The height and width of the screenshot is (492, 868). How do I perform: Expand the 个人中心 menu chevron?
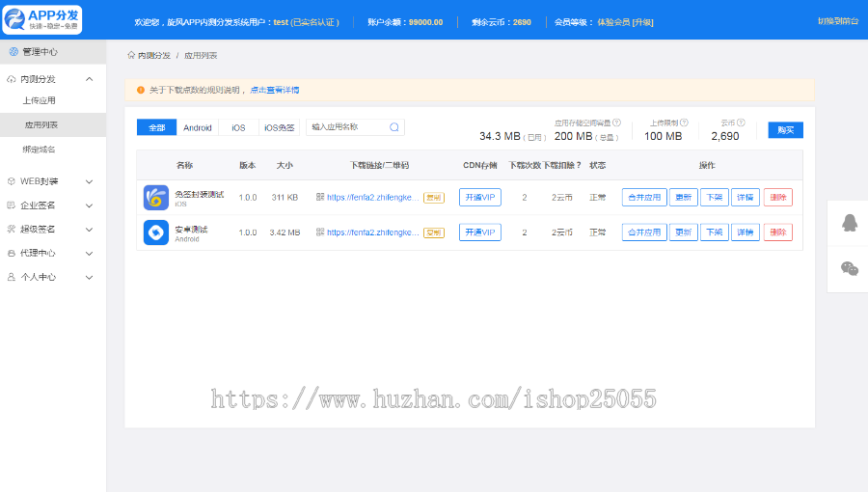coord(89,277)
